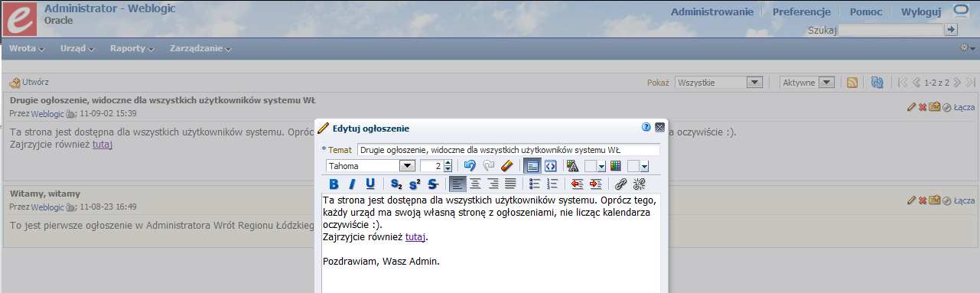Increase indent of the paragraph
Image resolution: width=980 pixels, height=293 pixels.
point(595,184)
